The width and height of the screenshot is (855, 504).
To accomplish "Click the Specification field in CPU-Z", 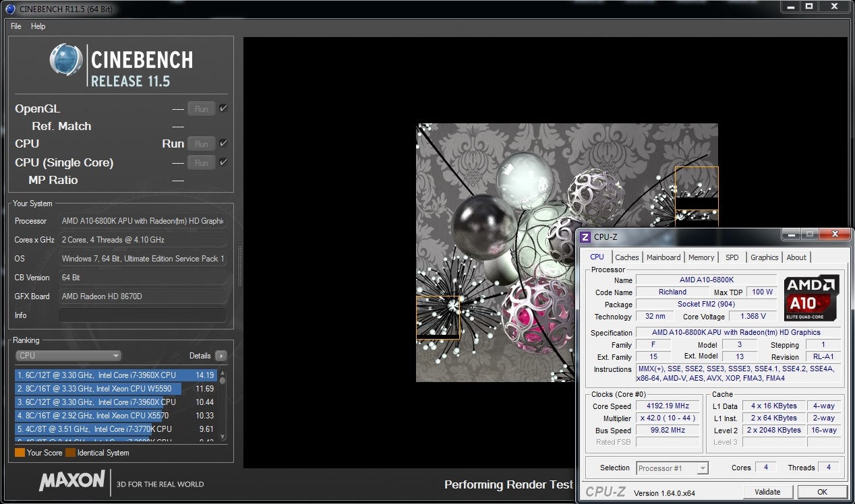I will [738, 332].
